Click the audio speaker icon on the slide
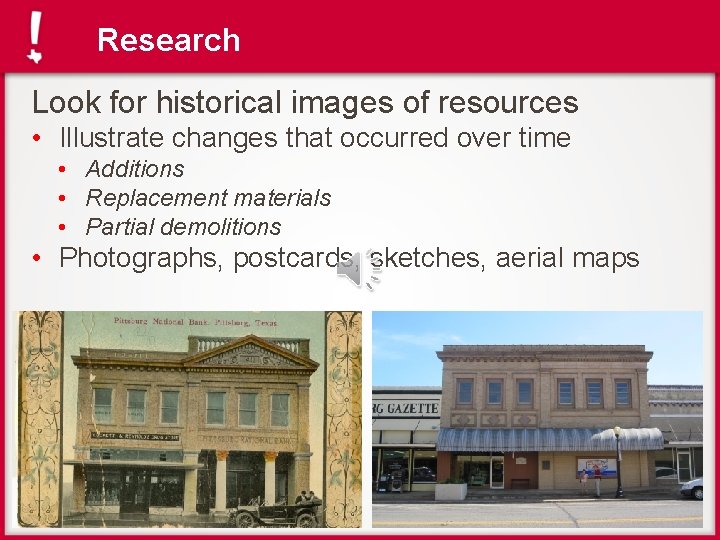This screenshot has height=540, width=720. point(359,270)
